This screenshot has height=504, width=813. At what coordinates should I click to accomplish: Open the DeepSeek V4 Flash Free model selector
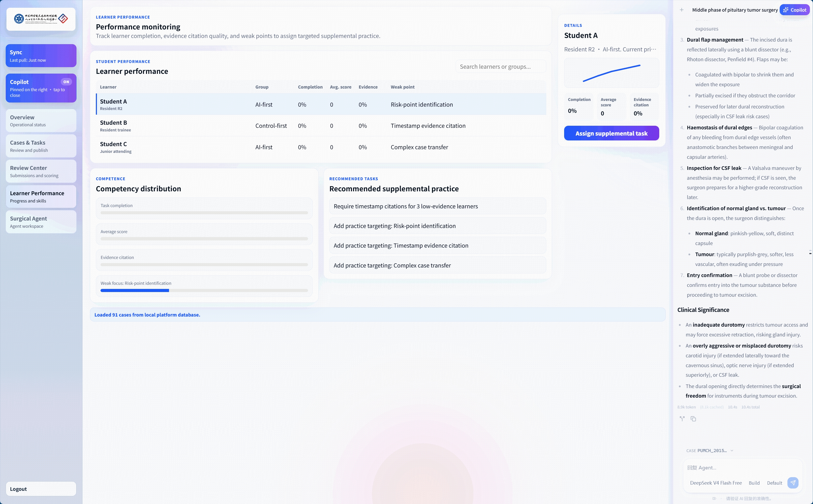(x=716, y=483)
